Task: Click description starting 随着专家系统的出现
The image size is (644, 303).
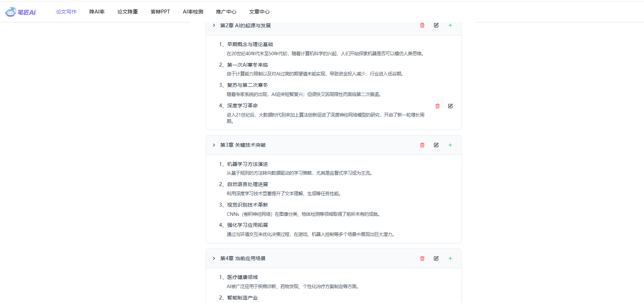Action: 304,94
